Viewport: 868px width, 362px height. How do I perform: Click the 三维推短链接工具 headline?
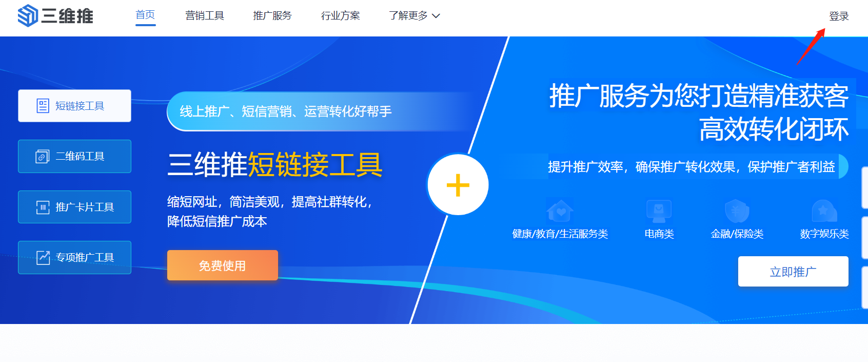[x=275, y=165]
